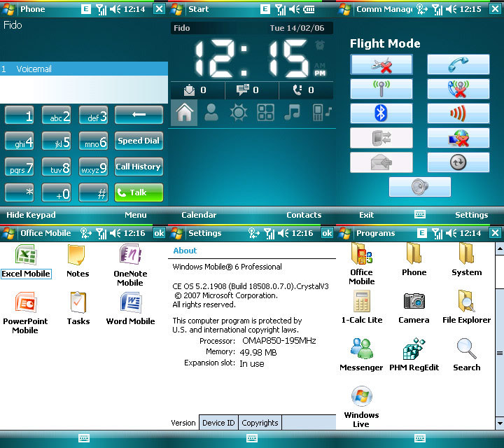
Task: Launch 1-Calc Lite calculator
Action: 361,307
